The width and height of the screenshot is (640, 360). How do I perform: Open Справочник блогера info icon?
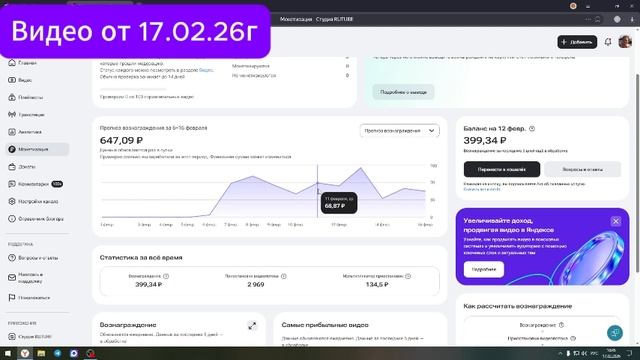click(x=12, y=219)
